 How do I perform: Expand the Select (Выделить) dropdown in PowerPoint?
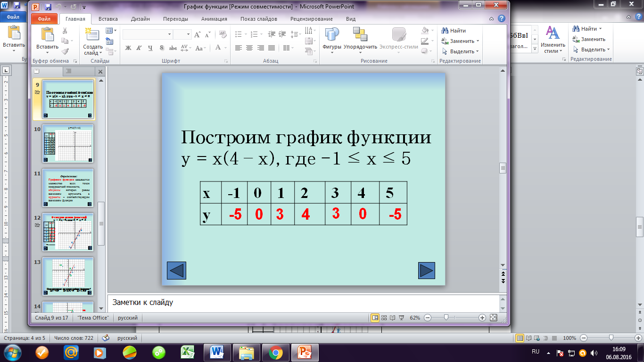click(478, 51)
